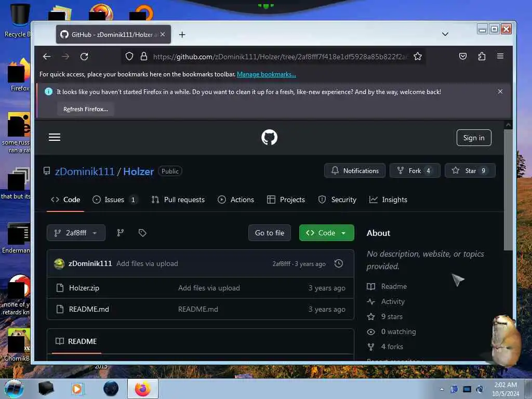Fork the repository with the Fork button
Viewport: 532px width, 399px height.
click(415, 170)
